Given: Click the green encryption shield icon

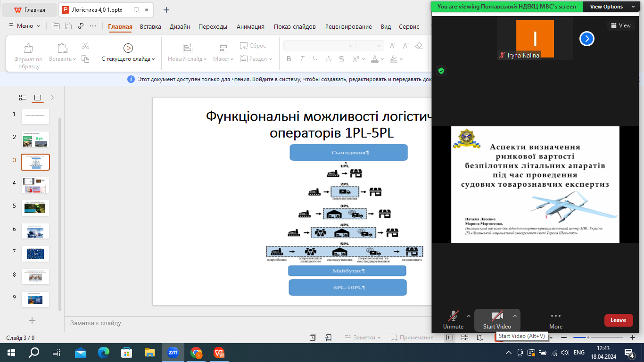Looking at the screenshot, I should coord(441,71).
